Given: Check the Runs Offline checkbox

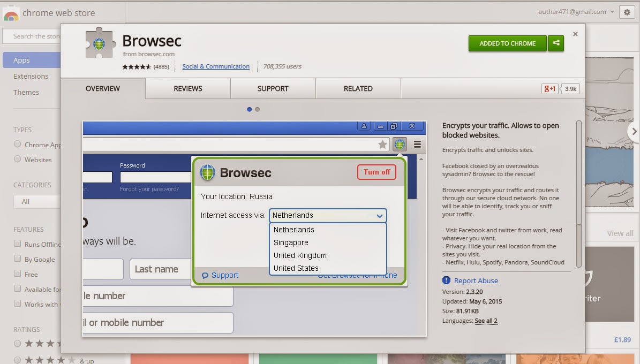Looking at the screenshot, I should pyautogui.click(x=17, y=244).
